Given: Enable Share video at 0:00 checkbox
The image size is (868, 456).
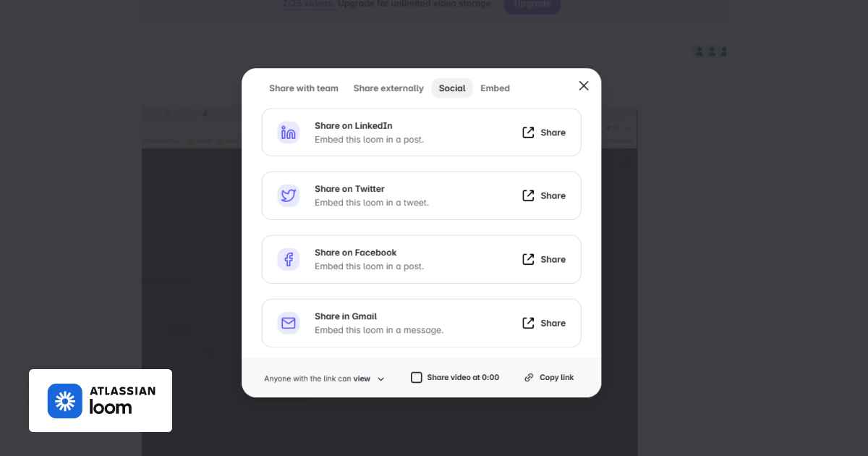Looking at the screenshot, I should tap(417, 377).
